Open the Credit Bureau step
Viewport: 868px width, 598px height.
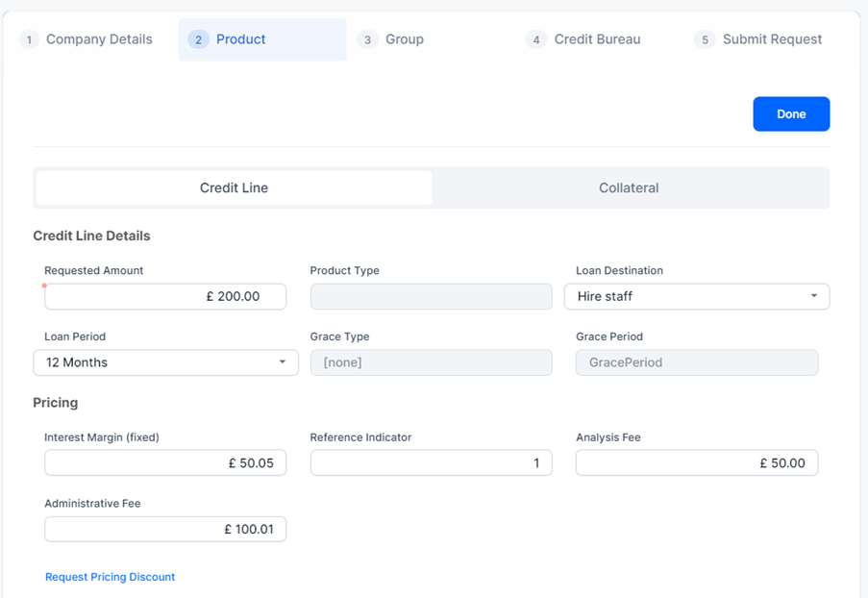[x=597, y=39]
